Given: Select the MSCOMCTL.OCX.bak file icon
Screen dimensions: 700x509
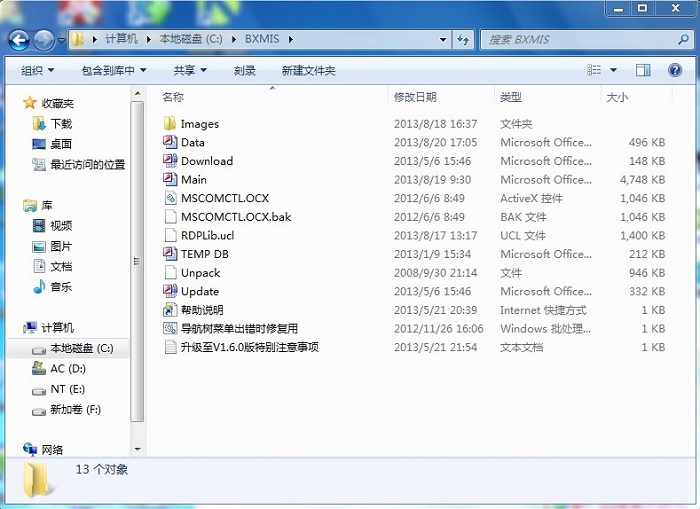Looking at the screenshot, I should pyautogui.click(x=170, y=217).
